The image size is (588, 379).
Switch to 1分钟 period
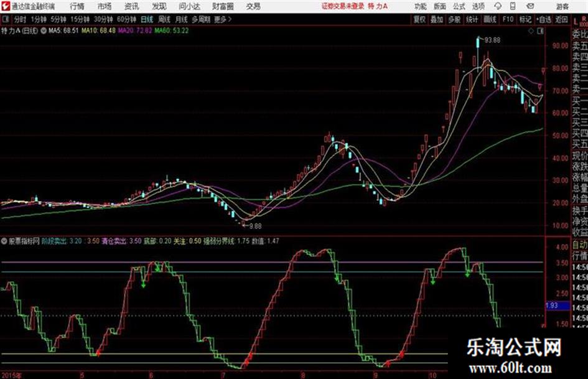tap(39, 19)
